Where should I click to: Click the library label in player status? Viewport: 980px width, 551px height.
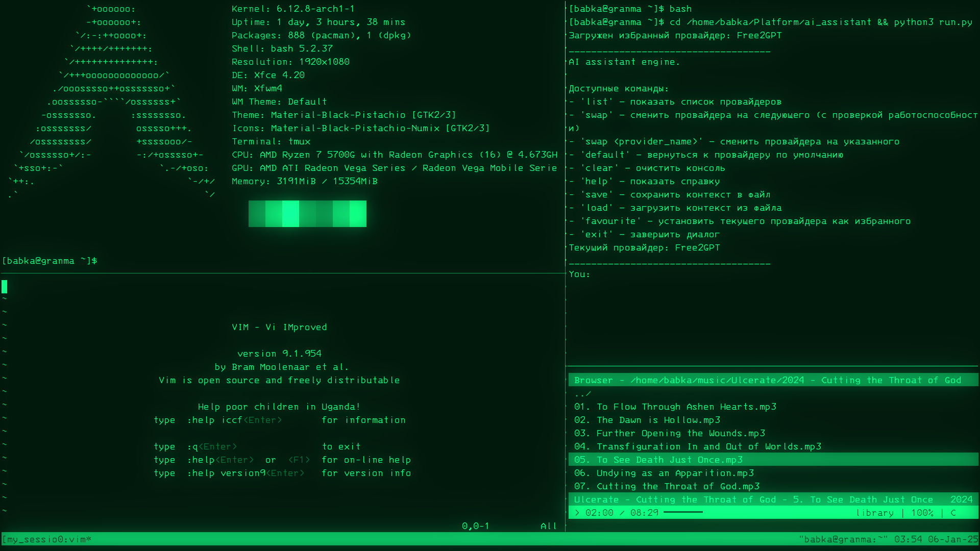point(875,513)
